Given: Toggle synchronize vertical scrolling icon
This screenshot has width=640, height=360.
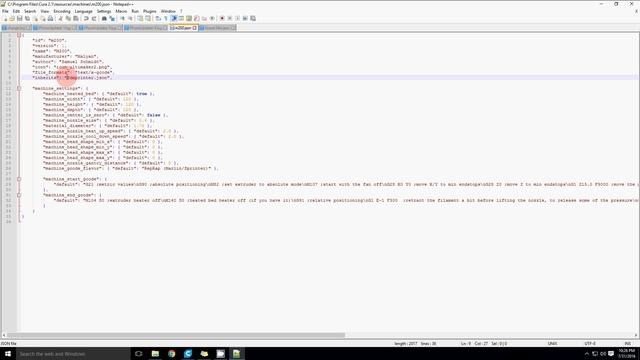Looking at the screenshot, I should pyautogui.click(x=140, y=18).
